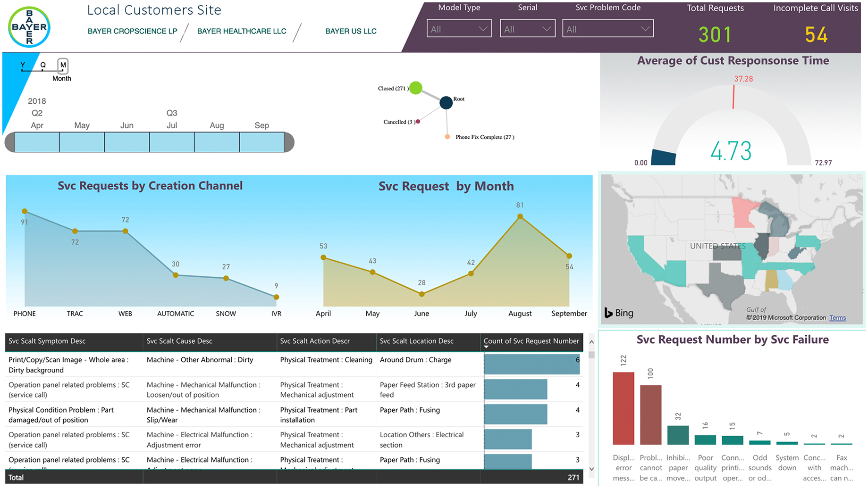Set timeline granularity to Year (Y)
The height and width of the screenshot is (489, 868).
pyautogui.click(x=23, y=65)
